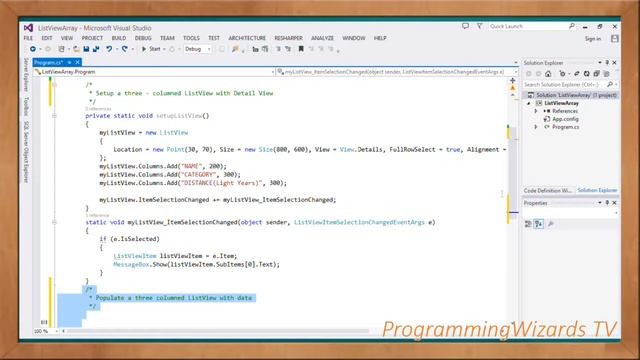Click the Save icon in toolbar
The width and height of the screenshot is (640, 360).
[x=86, y=49]
